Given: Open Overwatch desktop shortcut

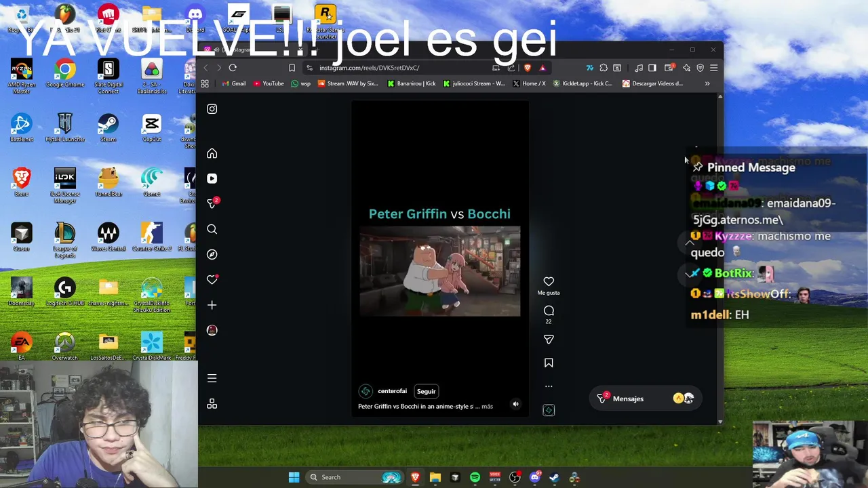Looking at the screenshot, I should click(x=65, y=346).
